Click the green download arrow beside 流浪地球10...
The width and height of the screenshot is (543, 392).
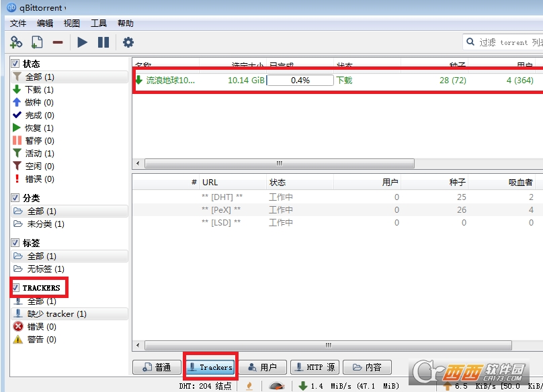139,80
